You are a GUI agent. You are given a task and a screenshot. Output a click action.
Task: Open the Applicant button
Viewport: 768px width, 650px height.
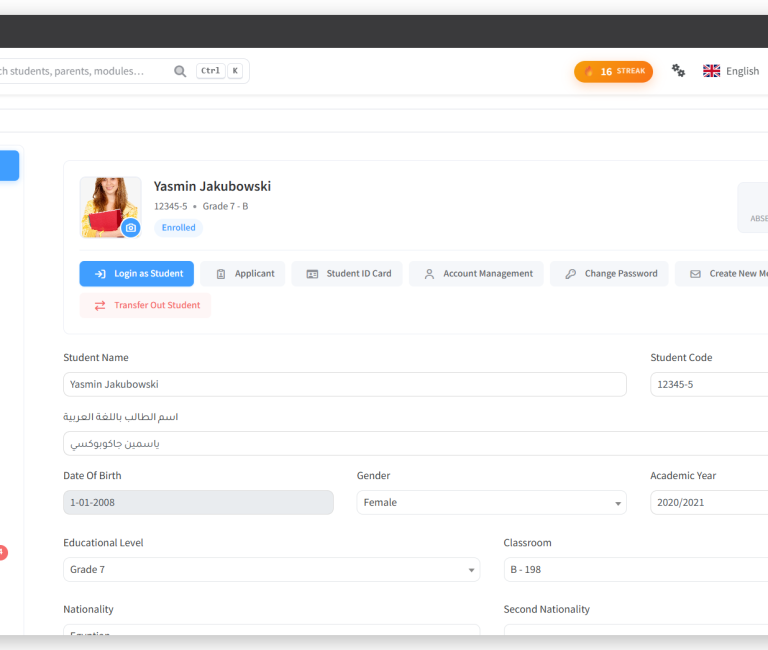click(x=242, y=274)
